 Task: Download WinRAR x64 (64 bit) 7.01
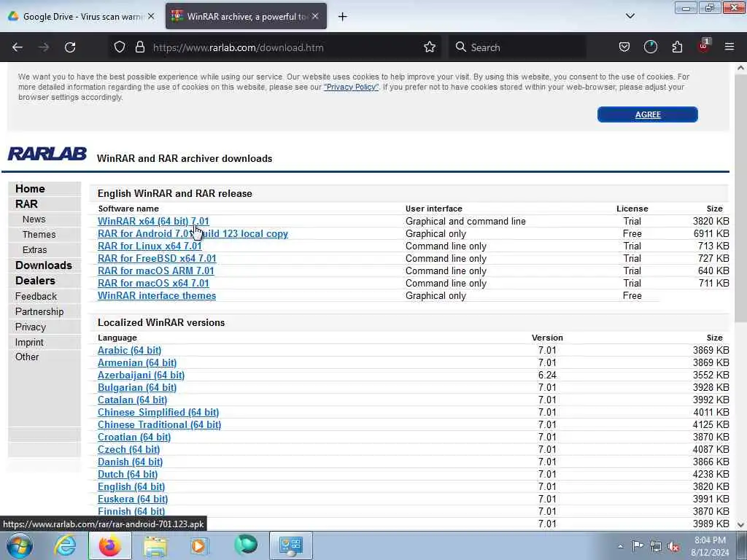pos(153,222)
